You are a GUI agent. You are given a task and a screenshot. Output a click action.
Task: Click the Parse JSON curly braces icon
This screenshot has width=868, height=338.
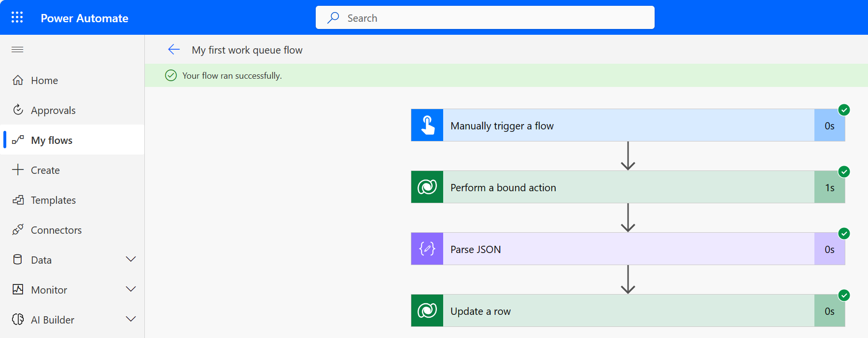click(x=427, y=249)
